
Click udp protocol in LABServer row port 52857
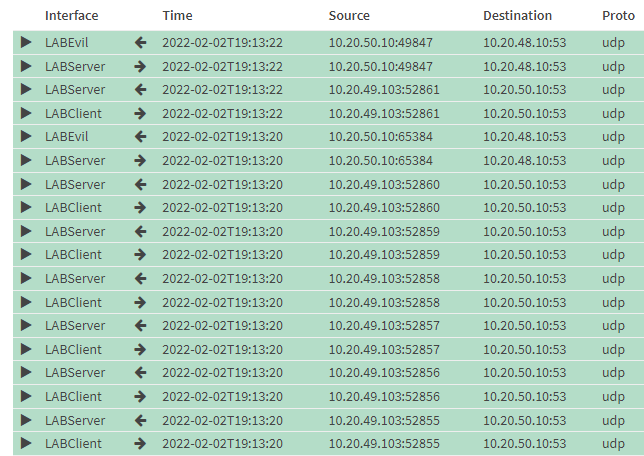point(613,326)
